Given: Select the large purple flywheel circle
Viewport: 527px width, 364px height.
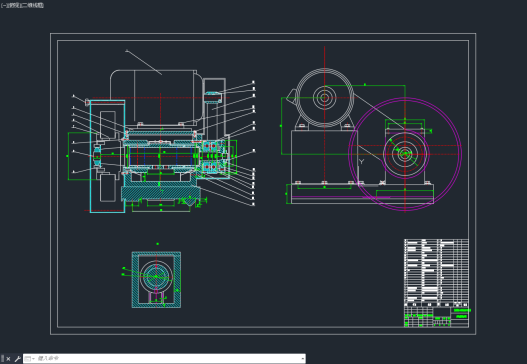Looking at the screenshot, I should pos(405,154).
